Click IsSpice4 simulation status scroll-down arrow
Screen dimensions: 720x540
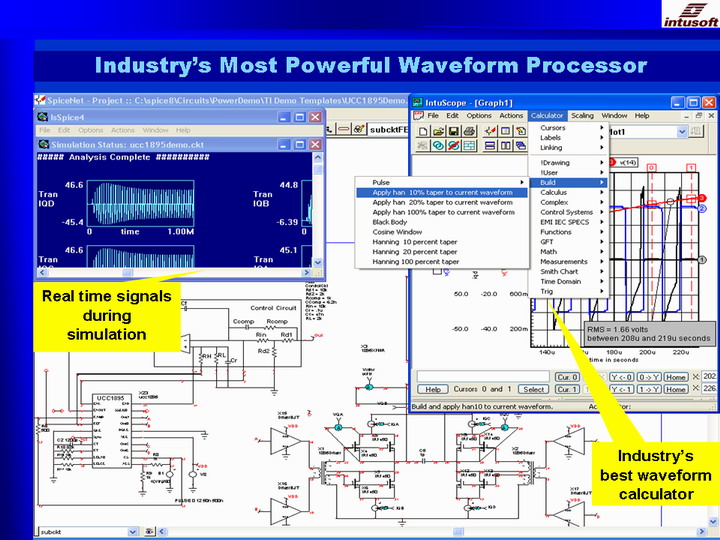[318, 262]
